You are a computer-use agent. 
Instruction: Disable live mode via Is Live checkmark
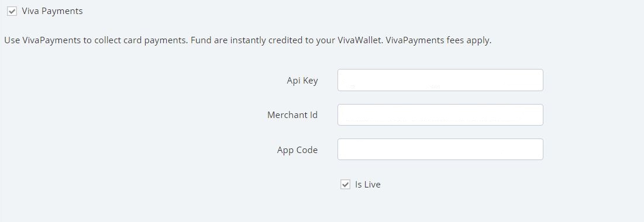tap(346, 184)
